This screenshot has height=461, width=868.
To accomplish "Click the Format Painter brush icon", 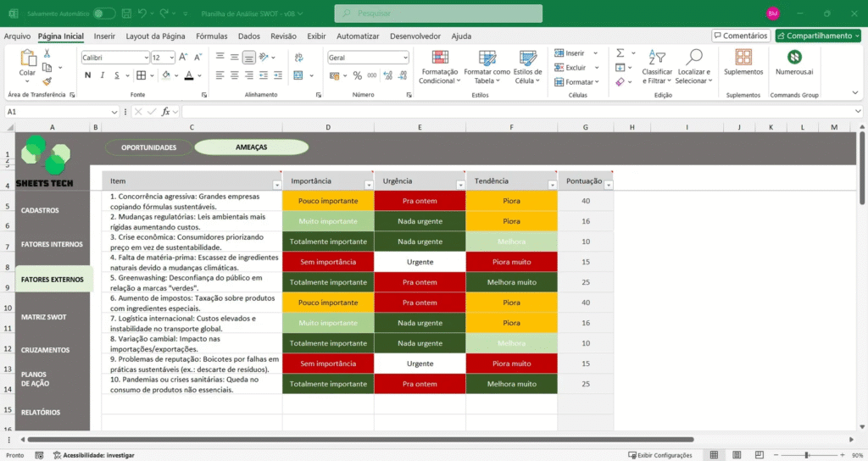I will click(x=47, y=80).
